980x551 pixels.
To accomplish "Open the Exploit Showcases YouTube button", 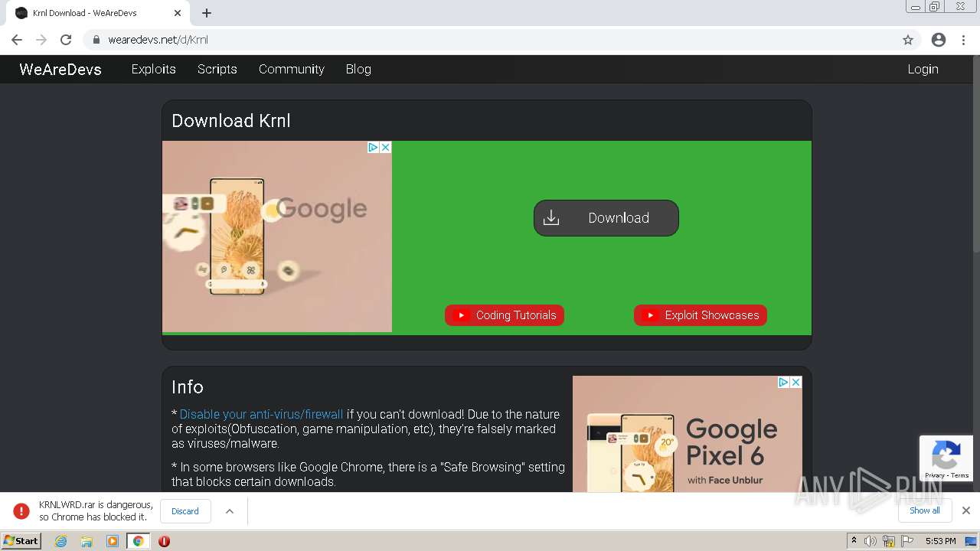I will click(x=701, y=315).
